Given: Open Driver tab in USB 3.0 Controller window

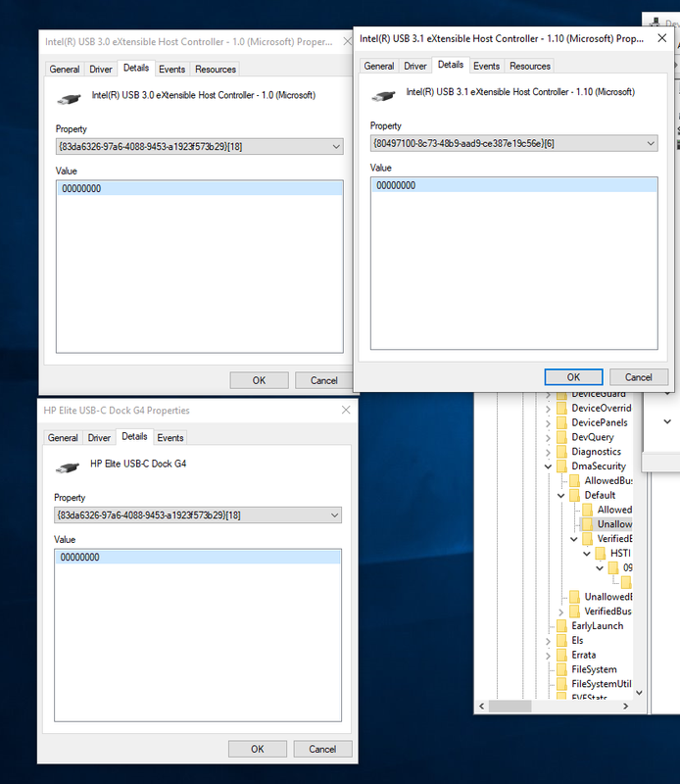Looking at the screenshot, I should click(101, 69).
